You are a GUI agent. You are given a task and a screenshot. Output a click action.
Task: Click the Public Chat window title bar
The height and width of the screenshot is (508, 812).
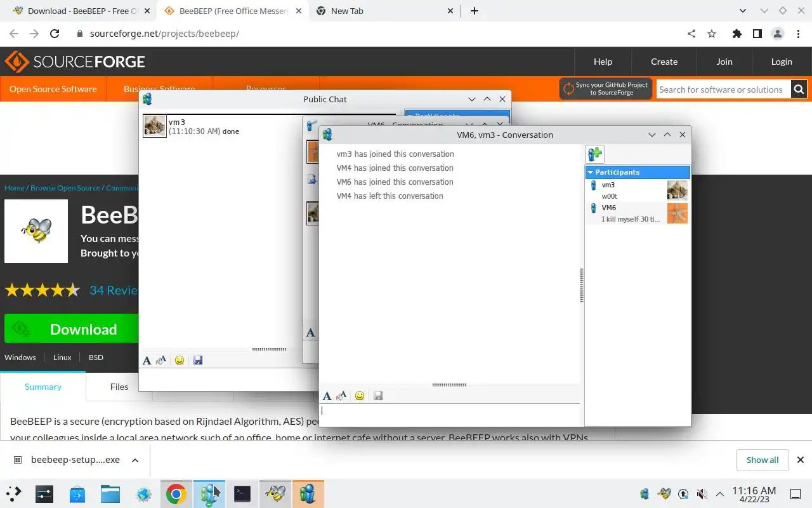point(325,99)
